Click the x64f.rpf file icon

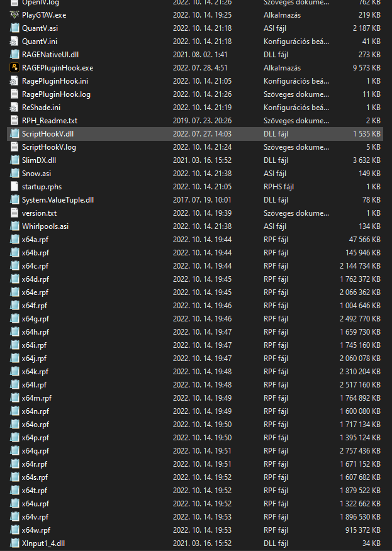[x=14, y=306]
